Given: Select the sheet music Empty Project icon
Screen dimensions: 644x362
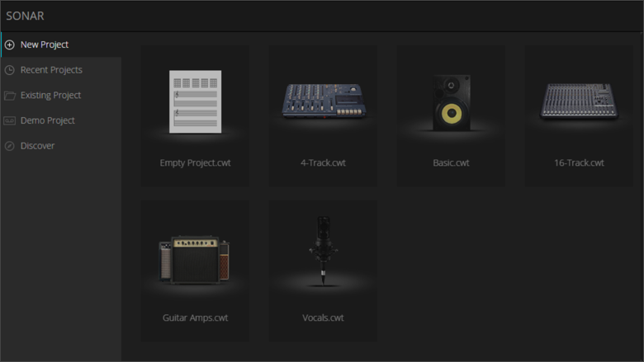Looking at the screenshot, I should [196, 101].
